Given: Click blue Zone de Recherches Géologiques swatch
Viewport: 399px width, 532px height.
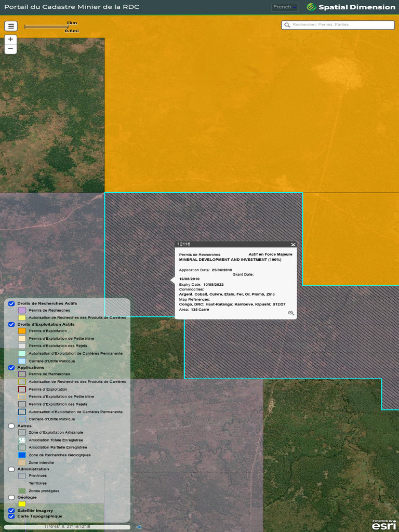Looking at the screenshot, I should [22, 455].
